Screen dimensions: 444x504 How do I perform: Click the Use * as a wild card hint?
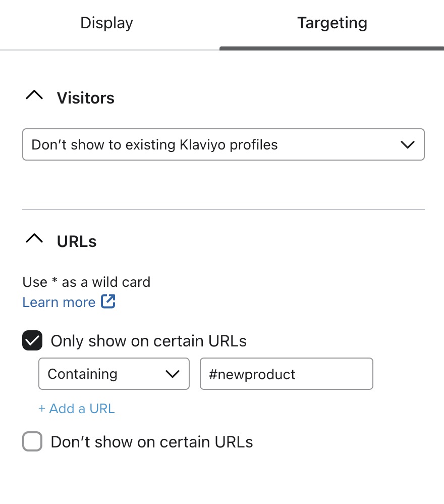click(x=86, y=282)
